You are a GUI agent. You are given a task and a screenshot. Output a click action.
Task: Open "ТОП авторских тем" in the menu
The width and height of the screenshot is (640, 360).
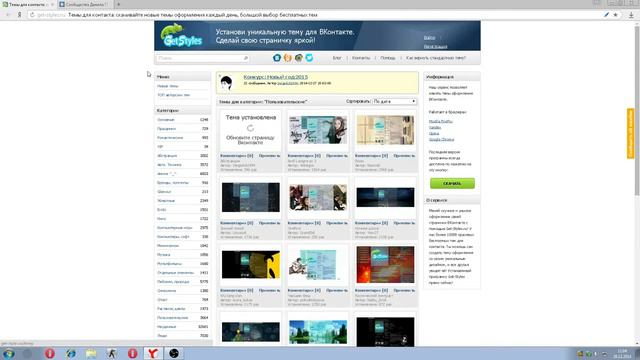point(173,95)
